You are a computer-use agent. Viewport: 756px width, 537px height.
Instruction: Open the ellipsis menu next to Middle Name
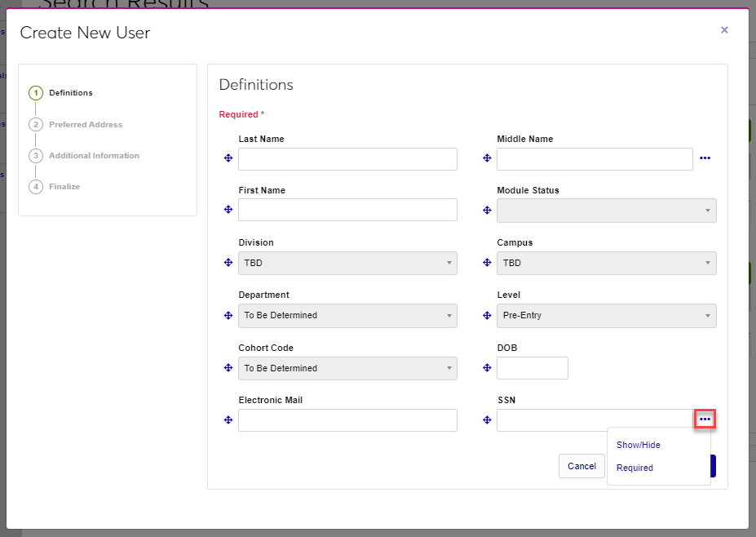[705, 158]
